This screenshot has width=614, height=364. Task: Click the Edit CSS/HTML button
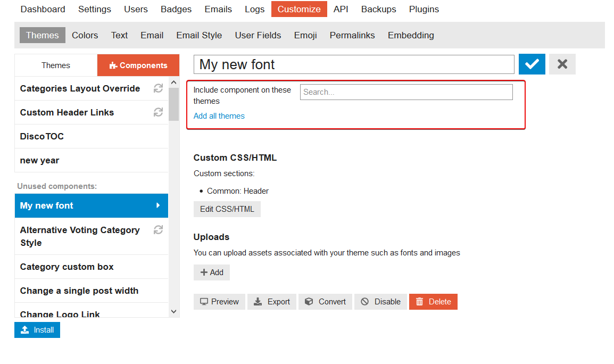pos(227,209)
